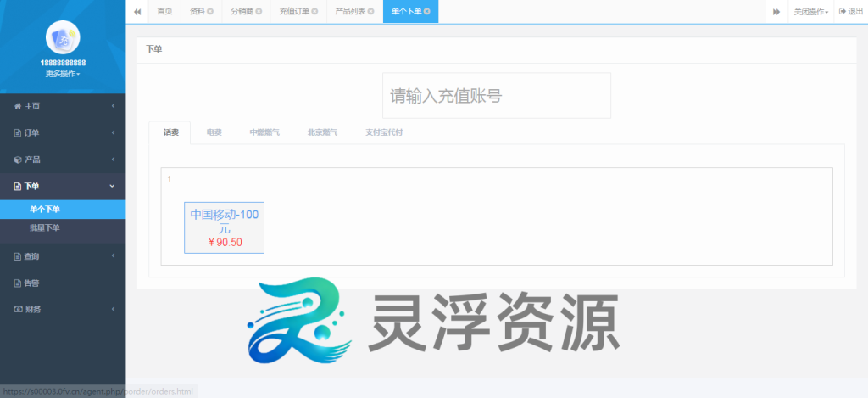Image resolution: width=868 pixels, height=398 pixels.
Task: Click the money icon beside 财务
Action: coord(17,309)
